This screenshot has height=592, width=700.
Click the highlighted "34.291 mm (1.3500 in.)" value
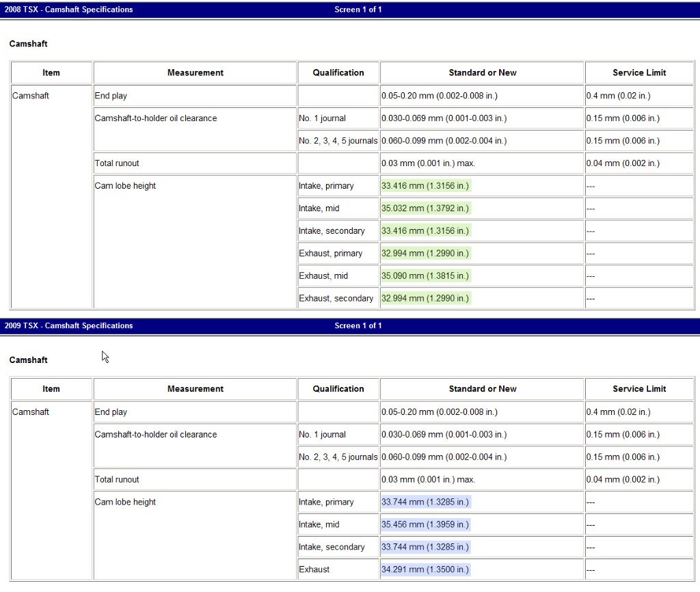coord(425,569)
